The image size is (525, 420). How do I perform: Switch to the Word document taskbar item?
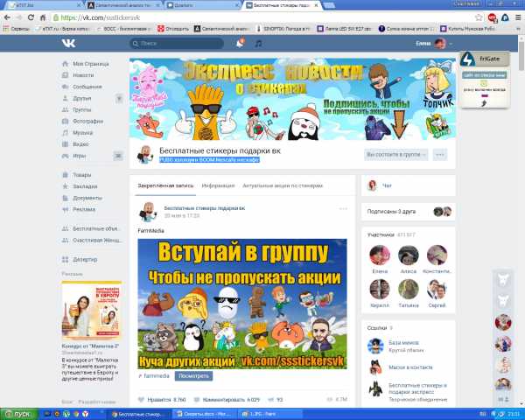tap(206, 414)
